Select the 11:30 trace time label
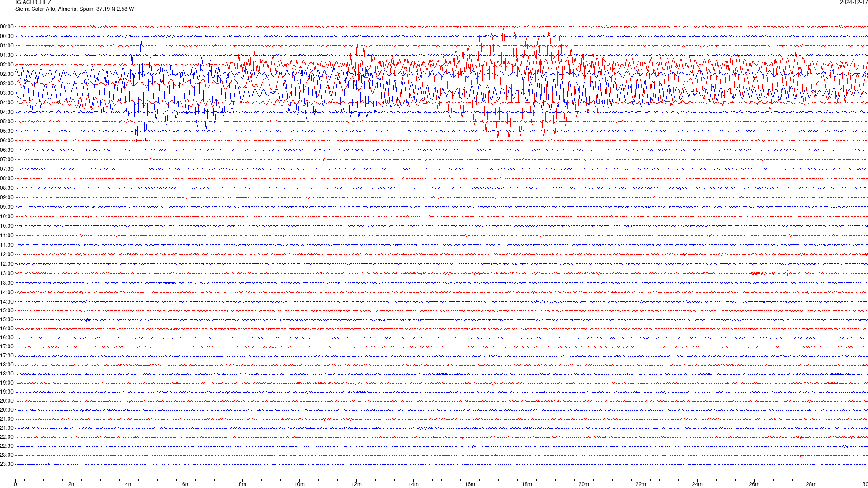868x488 pixels. click(x=7, y=245)
